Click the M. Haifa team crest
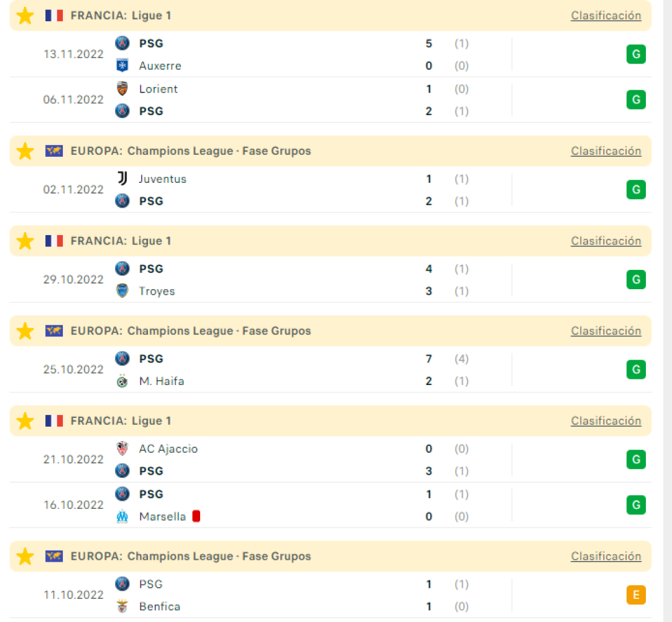 122,381
